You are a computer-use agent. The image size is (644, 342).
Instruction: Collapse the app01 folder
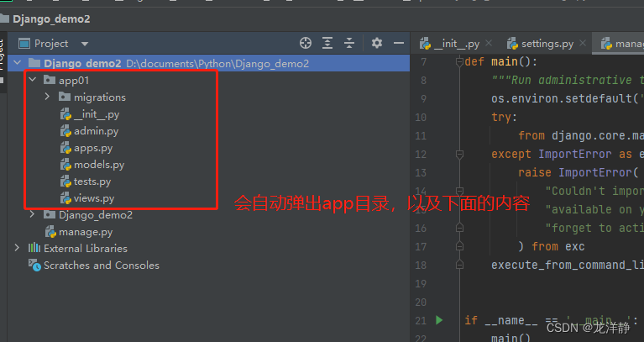(x=33, y=79)
